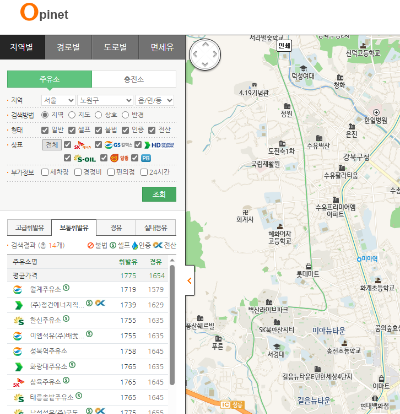Image resolution: width=400 pixels, height=414 pixels.
Task: Uncheck the checkbox beside the S-OIL logo
Action: [68, 158]
